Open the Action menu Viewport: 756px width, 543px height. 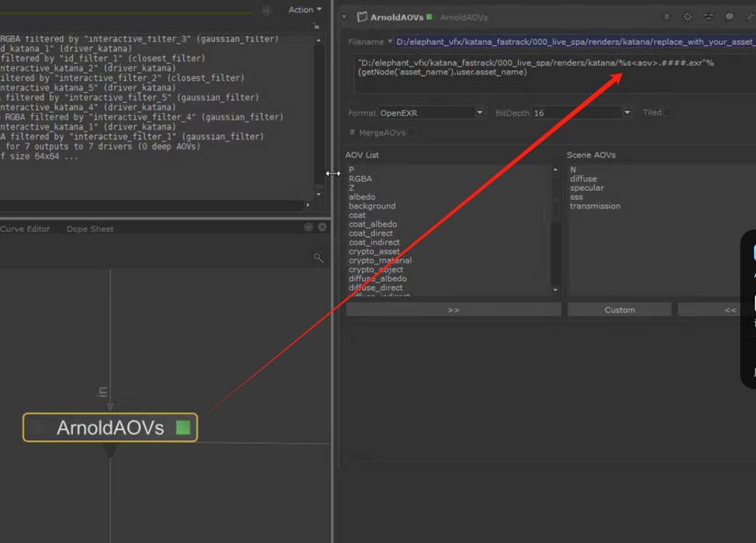(x=305, y=9)
